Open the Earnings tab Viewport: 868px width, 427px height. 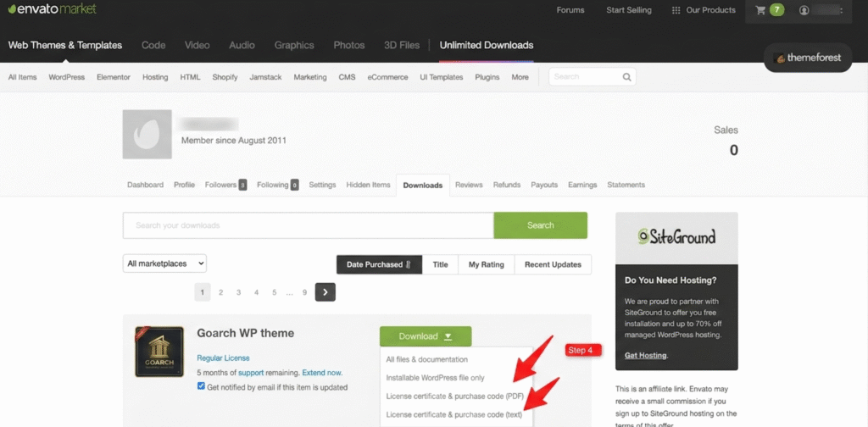click(582, 185)
